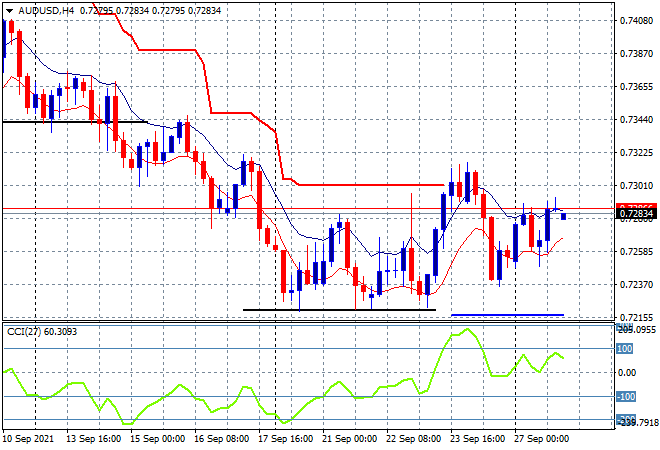The height and width of the screenshot is (450, 660).
Task: Click the AUDUSD,H4 chart title text
Action: coord(46,11)
